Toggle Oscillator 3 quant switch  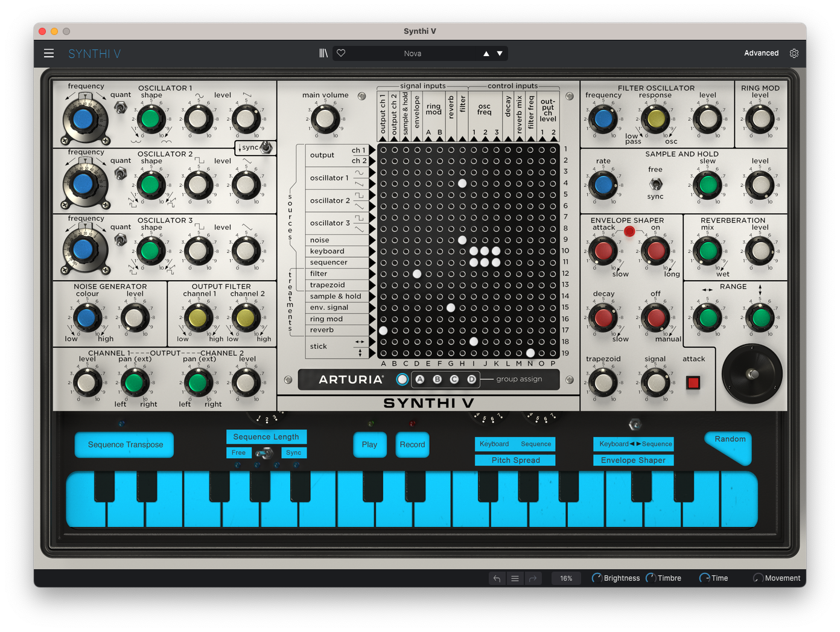pos(121,240)
